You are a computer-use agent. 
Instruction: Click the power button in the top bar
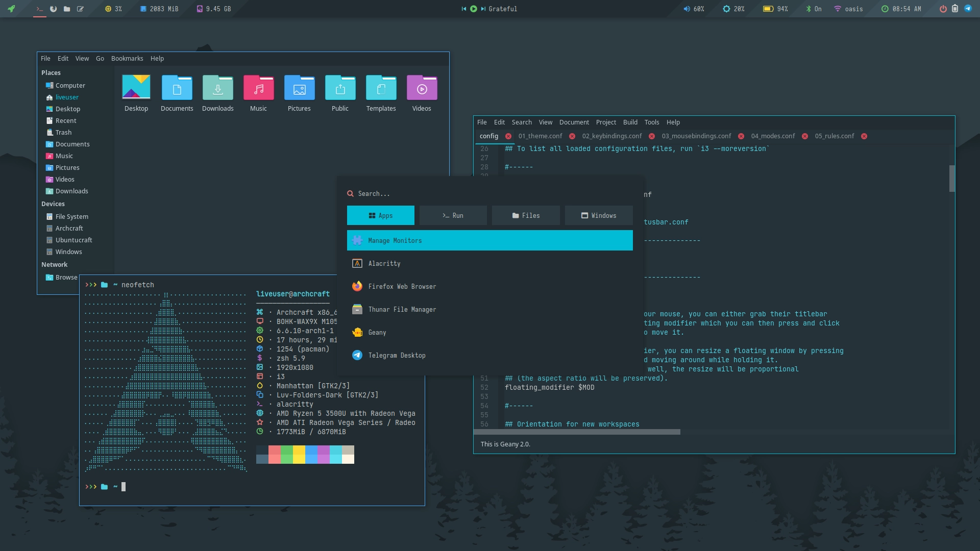pos(944,9)
